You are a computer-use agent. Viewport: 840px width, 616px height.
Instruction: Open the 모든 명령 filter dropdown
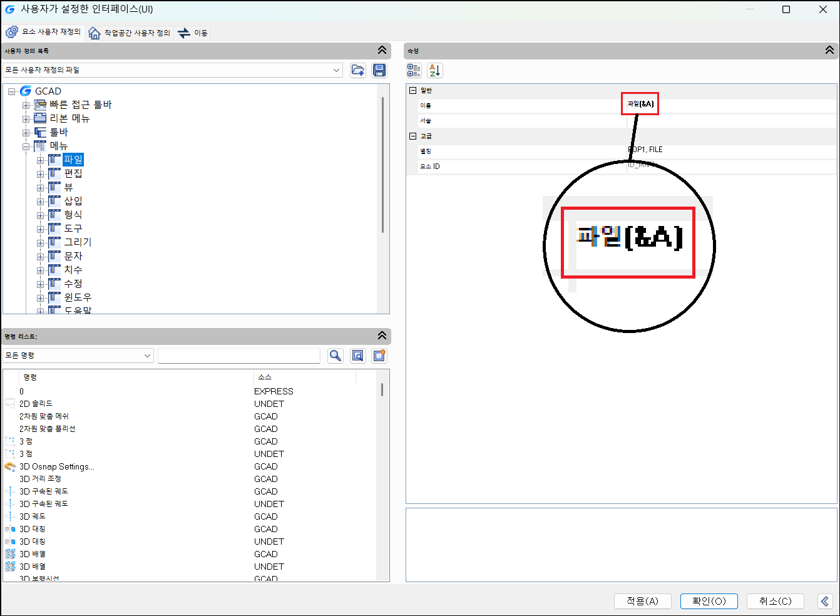(148, 356)
